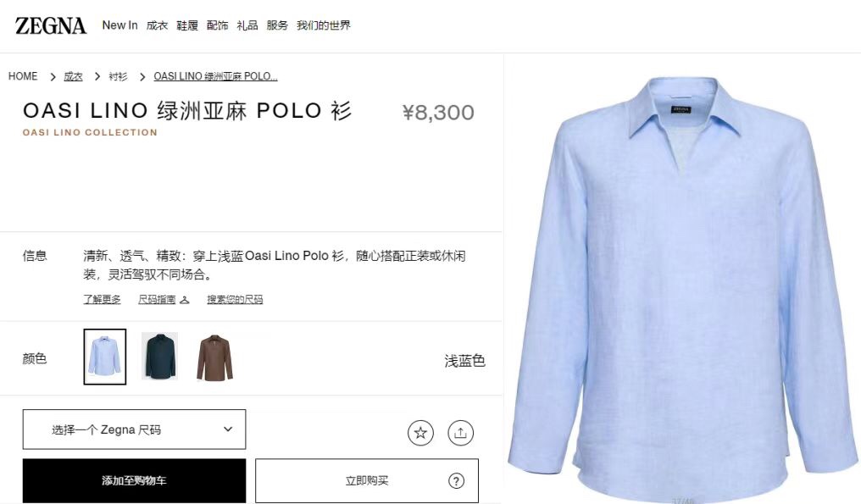Click 立即购买 button
This screenshot has height=504, width=861.
point(367,480)
